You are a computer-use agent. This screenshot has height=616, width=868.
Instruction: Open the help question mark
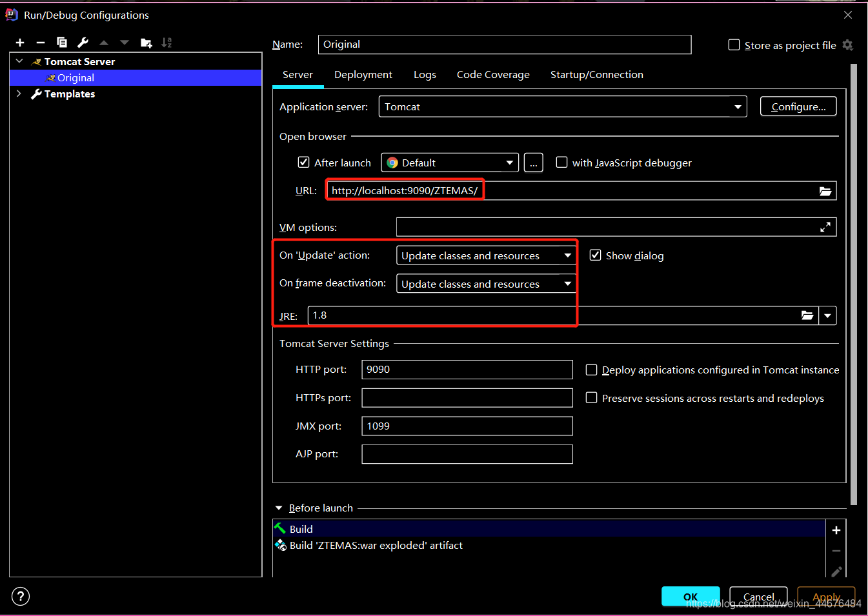click(21, 596)
